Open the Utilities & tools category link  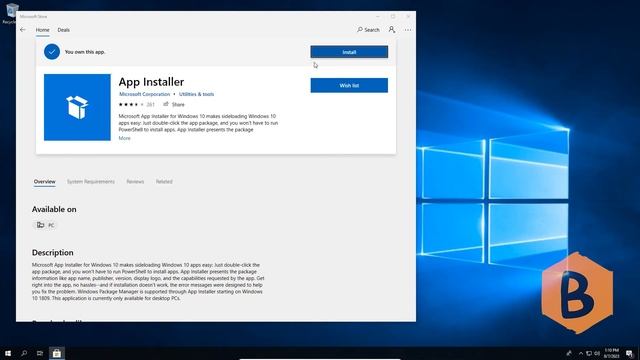[x=196, y=94]
